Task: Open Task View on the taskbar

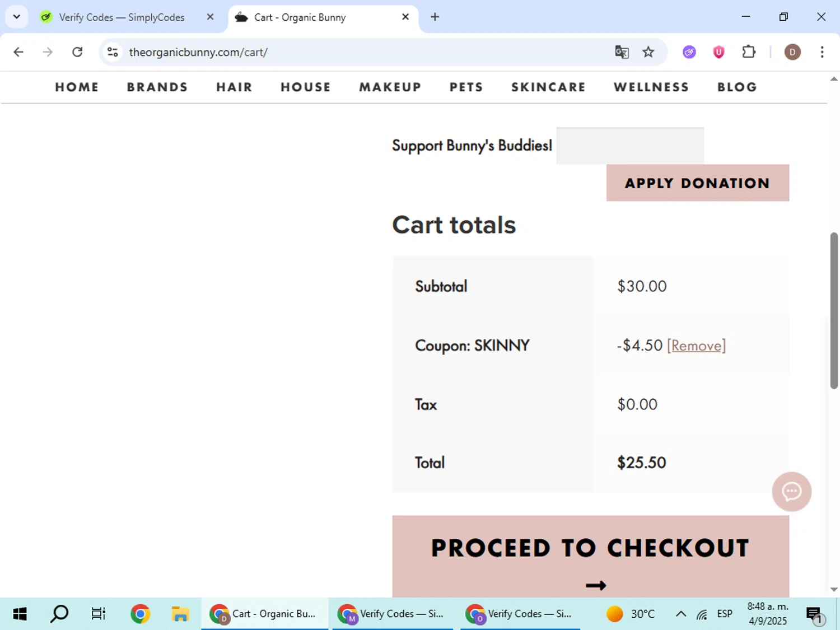Action: point(99,614)
